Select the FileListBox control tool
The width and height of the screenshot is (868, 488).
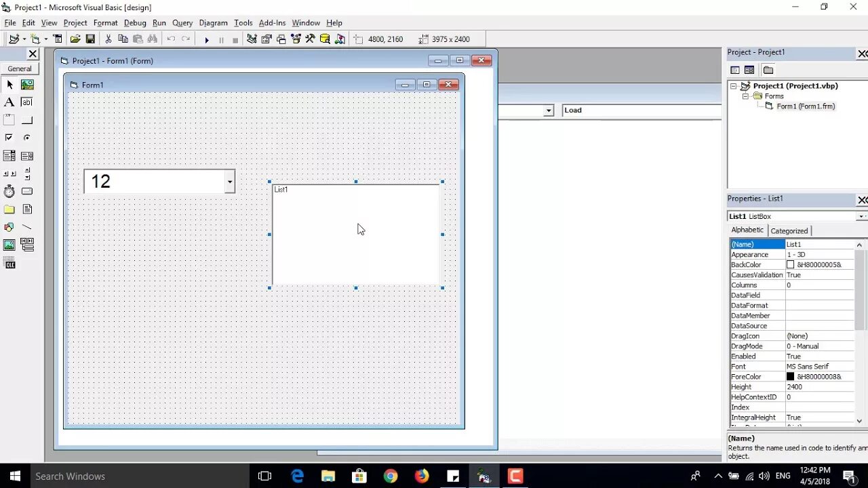(x=27, y=209)
